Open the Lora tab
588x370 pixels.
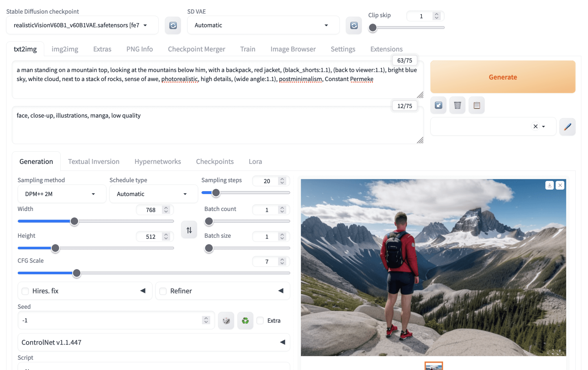255,162
